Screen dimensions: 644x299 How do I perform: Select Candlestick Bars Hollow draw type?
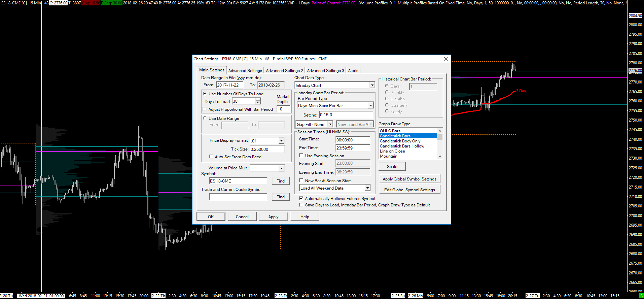point(408,146)
